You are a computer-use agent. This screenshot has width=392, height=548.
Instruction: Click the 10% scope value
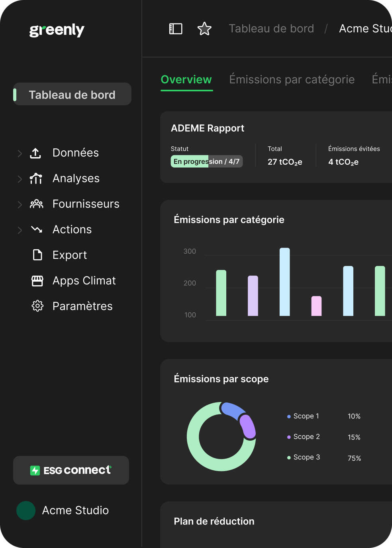[354, 416]
